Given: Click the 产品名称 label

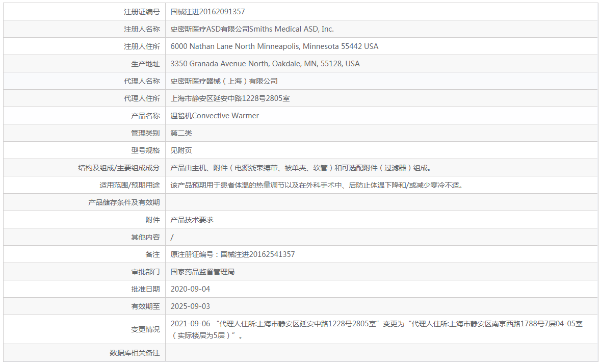Looking at the screenshot, I should click(145, 116).
